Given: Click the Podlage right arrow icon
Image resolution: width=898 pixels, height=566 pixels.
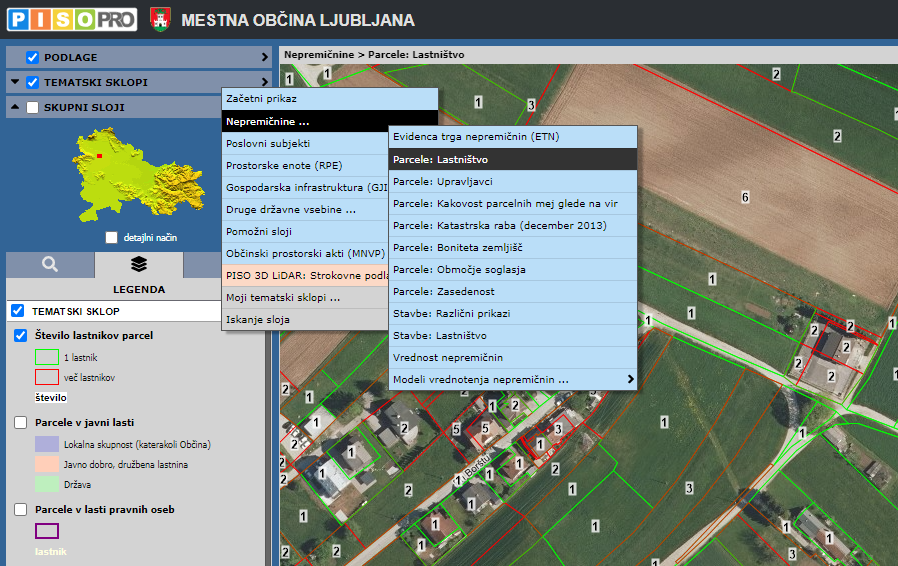Looking at the screenshot, I should 265,58.
